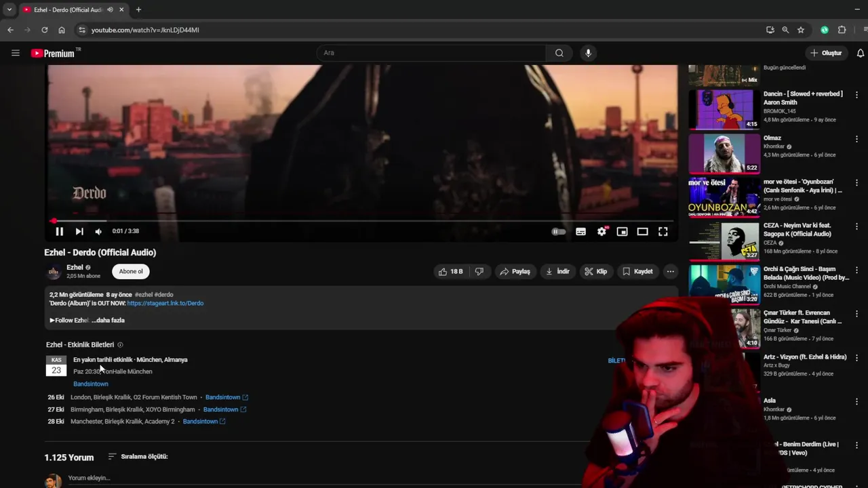Image resolution: width=868 pixels, height=488 pixels.
Task: Like the video with 18 B
Action: pos(450,271)
